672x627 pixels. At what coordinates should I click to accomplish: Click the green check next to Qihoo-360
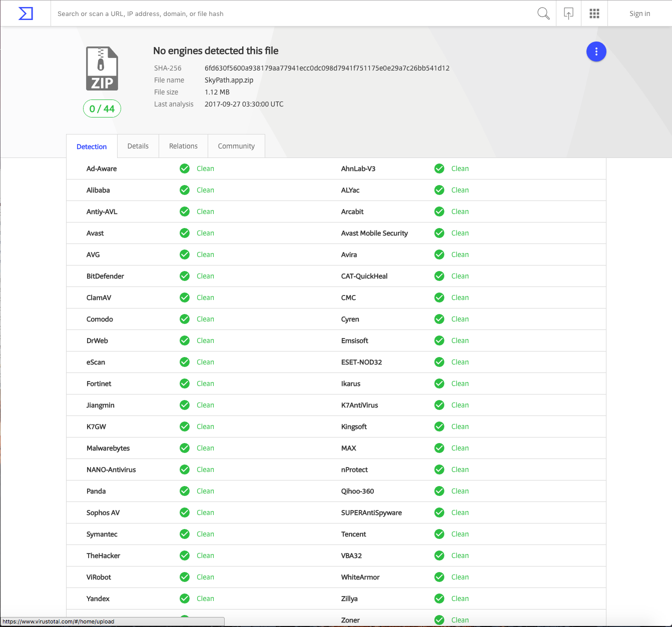[x=439, y=491]
